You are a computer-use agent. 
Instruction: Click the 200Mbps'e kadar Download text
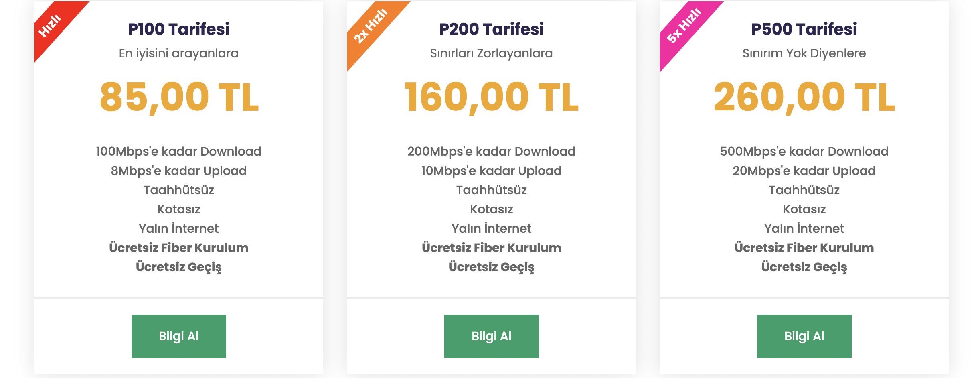(492, 151)
